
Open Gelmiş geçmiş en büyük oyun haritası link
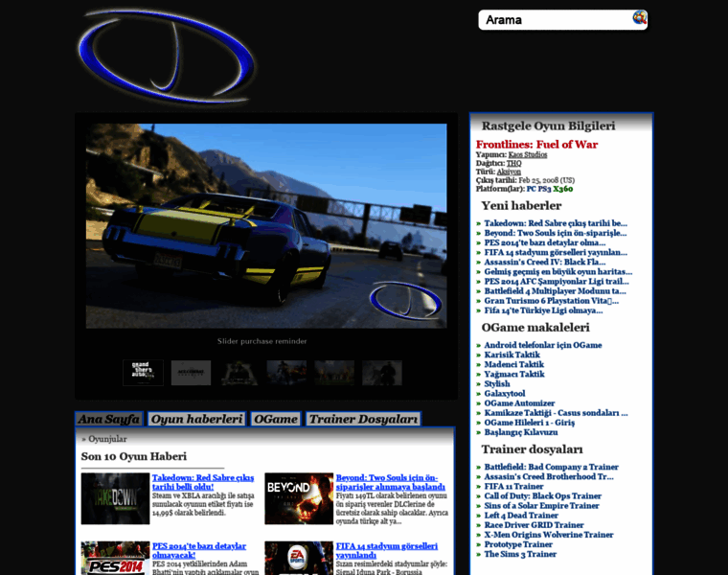click(x=558, y=272)
